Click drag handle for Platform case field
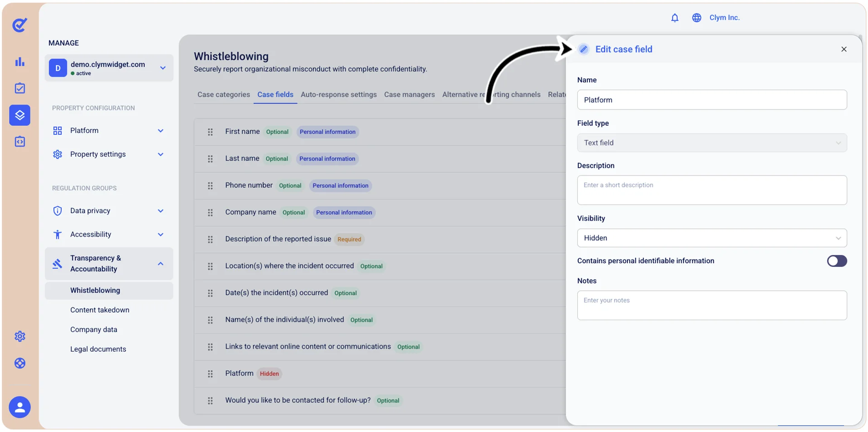The height and width of the screenshot is (432, 868). [210, 374]
